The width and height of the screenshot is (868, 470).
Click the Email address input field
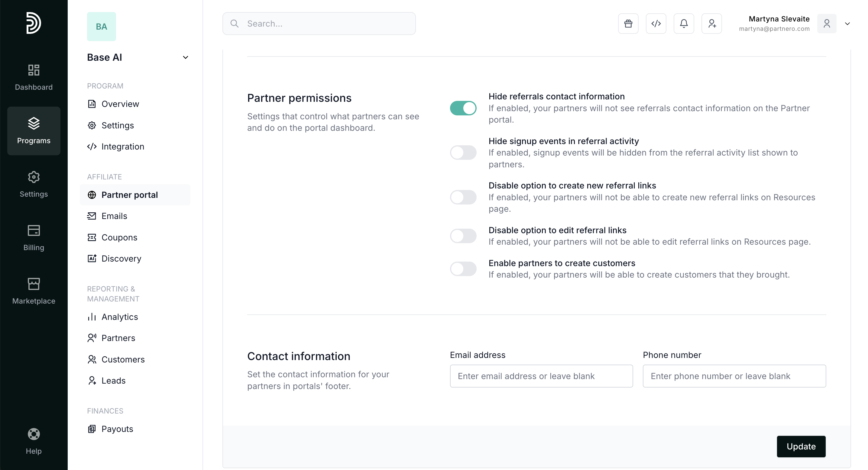[541, 376]
